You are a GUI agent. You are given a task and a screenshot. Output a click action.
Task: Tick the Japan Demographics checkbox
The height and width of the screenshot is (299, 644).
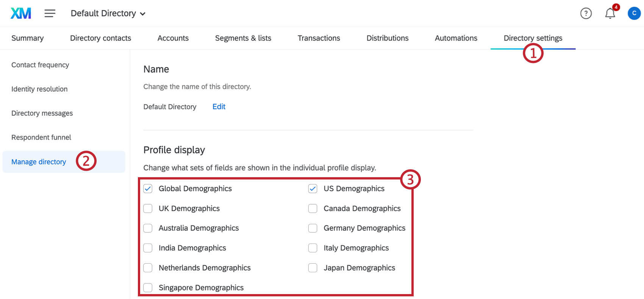click(313, 268)
